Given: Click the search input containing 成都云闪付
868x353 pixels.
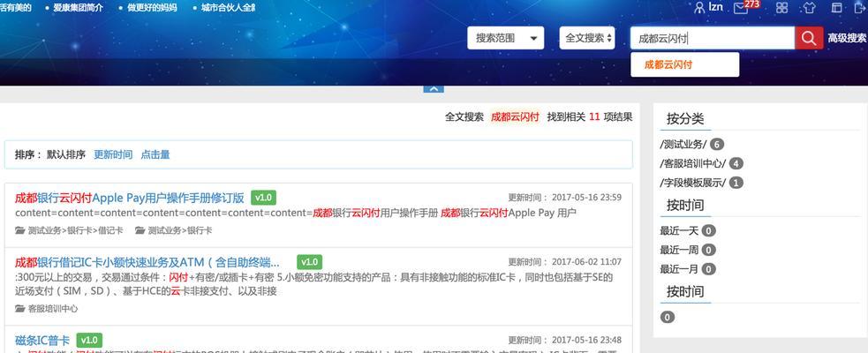Looking at the screenshot, I should (x=713, y=38).
